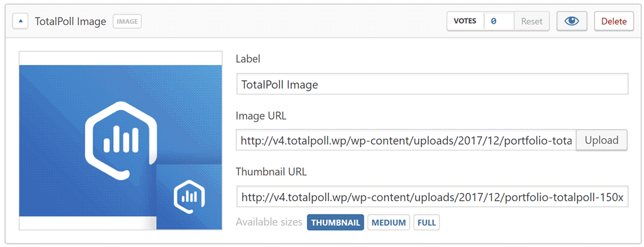The height and width of the screenshot is (247, 644).
Task: Click the Thumbnail URL field label
Action: (271, 172)
